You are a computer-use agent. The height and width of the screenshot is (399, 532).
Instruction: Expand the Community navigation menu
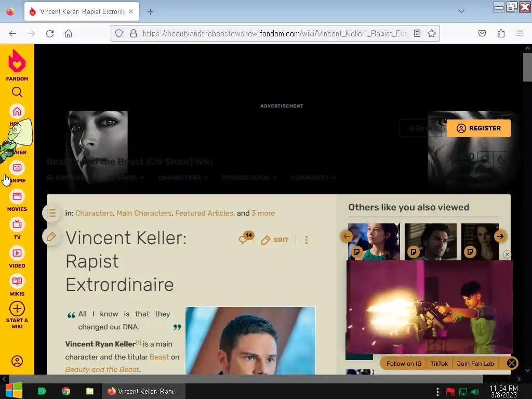[313, 178]
